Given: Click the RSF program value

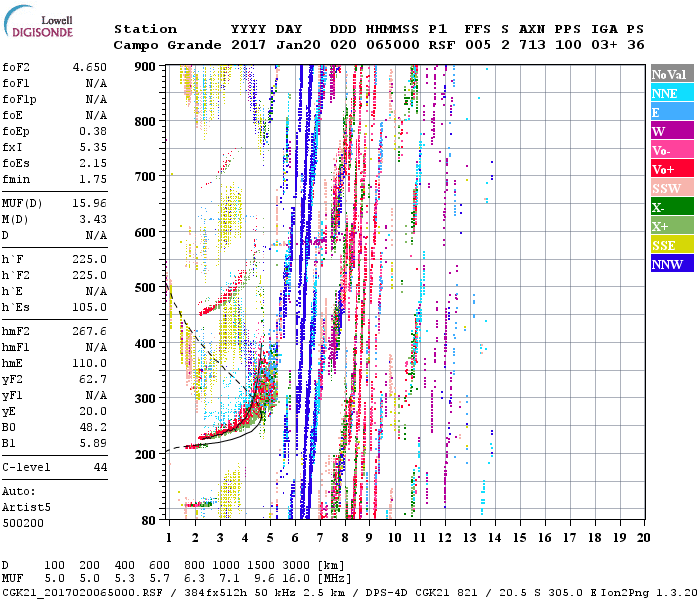Looking at the screenshot, I should [442, 45].
